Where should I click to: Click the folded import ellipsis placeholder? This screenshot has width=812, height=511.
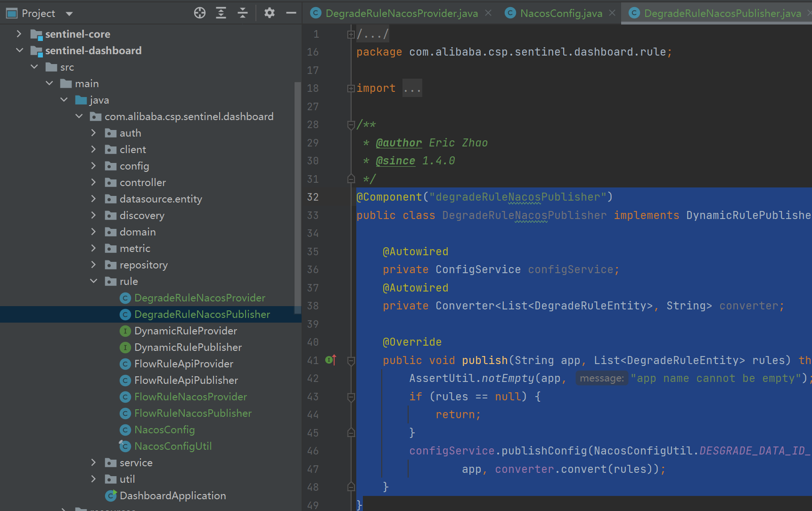(412, 89)
